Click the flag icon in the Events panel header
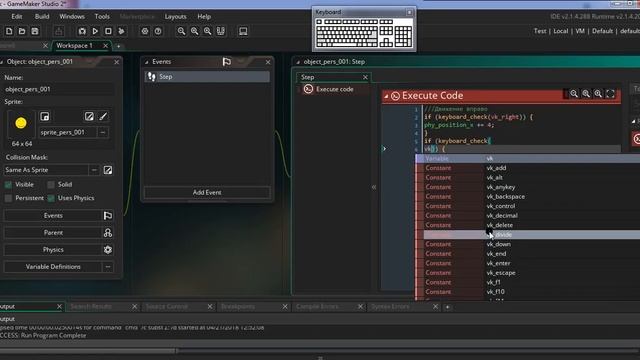The height and width of the screenshot is (360, 640). 227,62
